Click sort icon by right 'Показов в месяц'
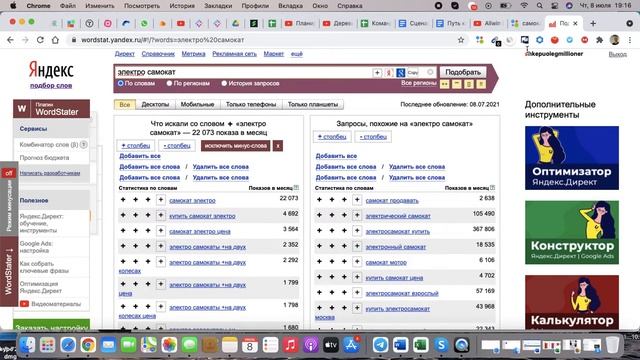The width and height of the screenshot is (640, 360). 492,188
